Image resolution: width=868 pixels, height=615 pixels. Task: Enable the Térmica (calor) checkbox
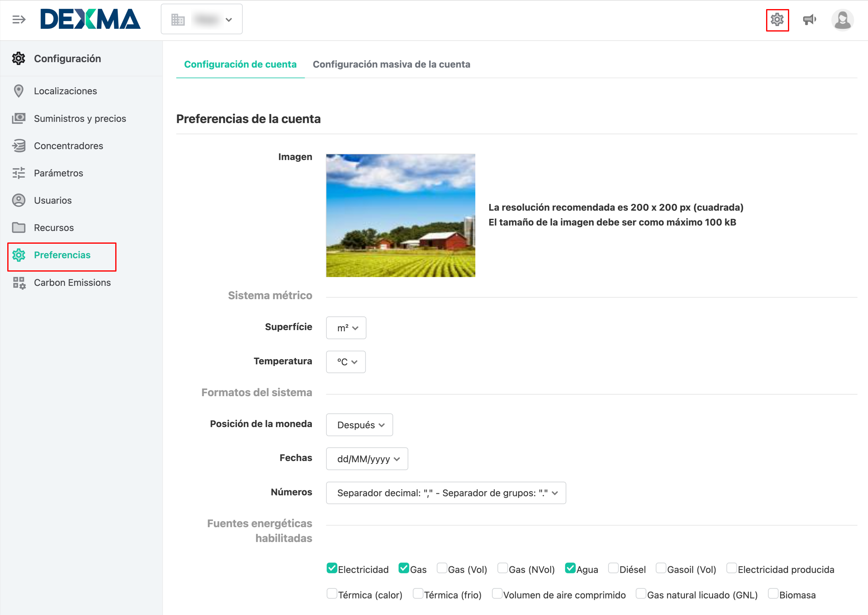coord(331,593)
